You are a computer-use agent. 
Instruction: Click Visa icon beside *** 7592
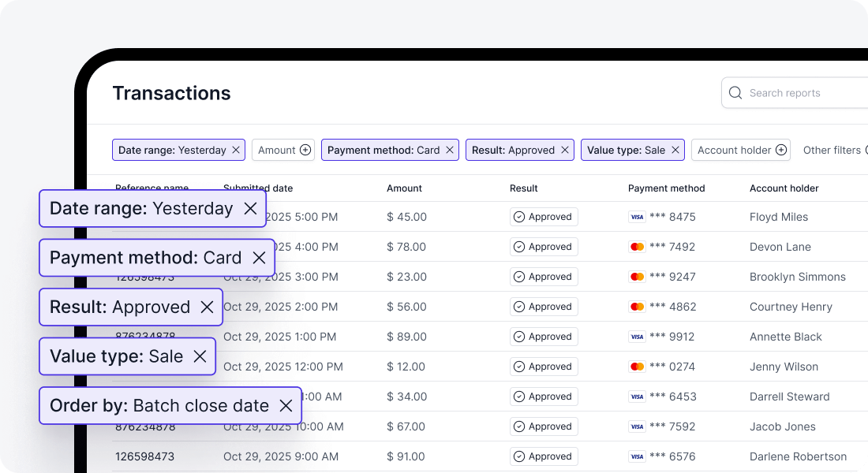(637, 426)
